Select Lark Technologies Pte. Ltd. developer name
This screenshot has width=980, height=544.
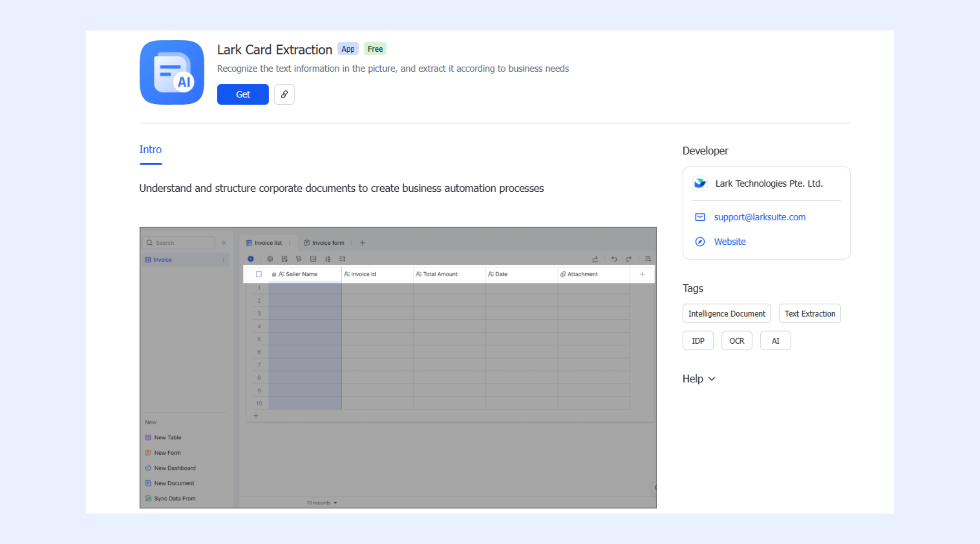[769, 183]
